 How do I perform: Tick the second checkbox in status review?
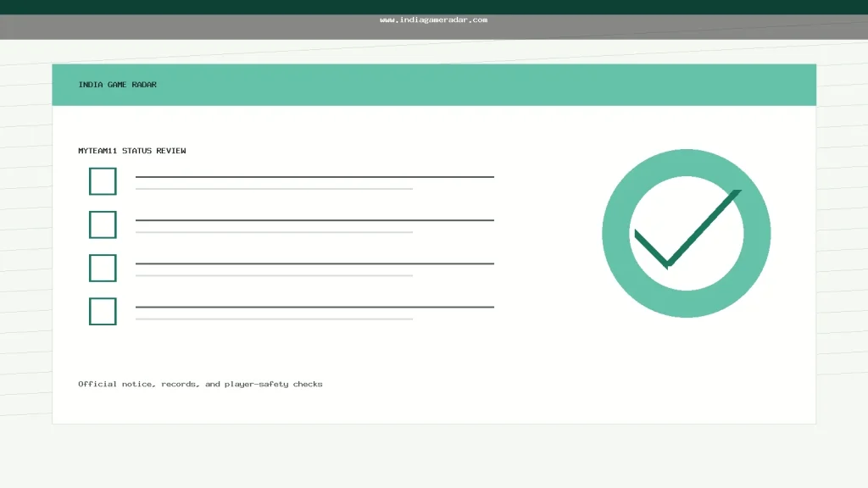tap(103, 225)
